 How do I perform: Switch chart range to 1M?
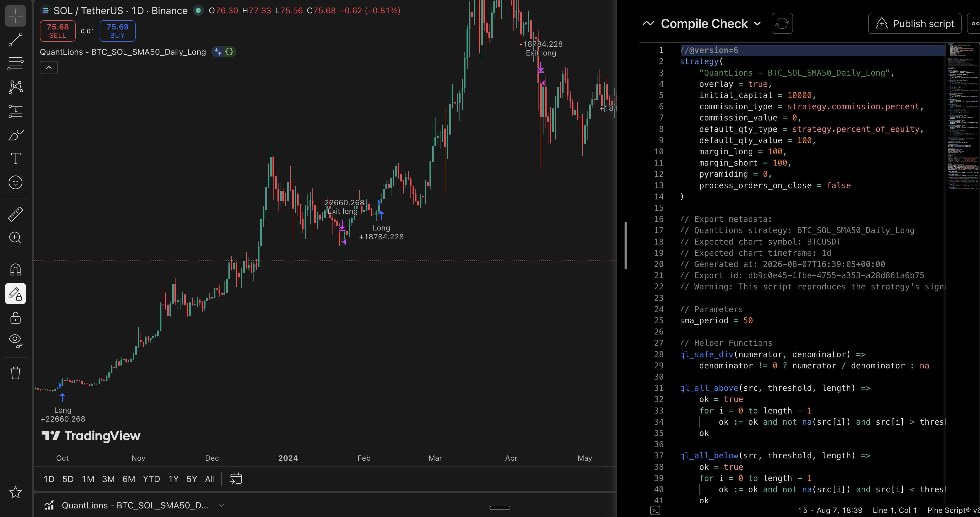click(88, 479)
